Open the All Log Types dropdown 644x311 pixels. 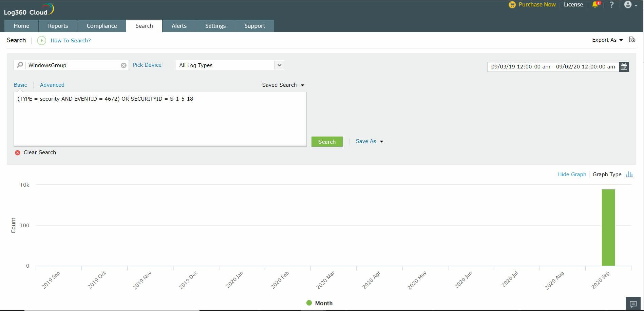(279, 65)
